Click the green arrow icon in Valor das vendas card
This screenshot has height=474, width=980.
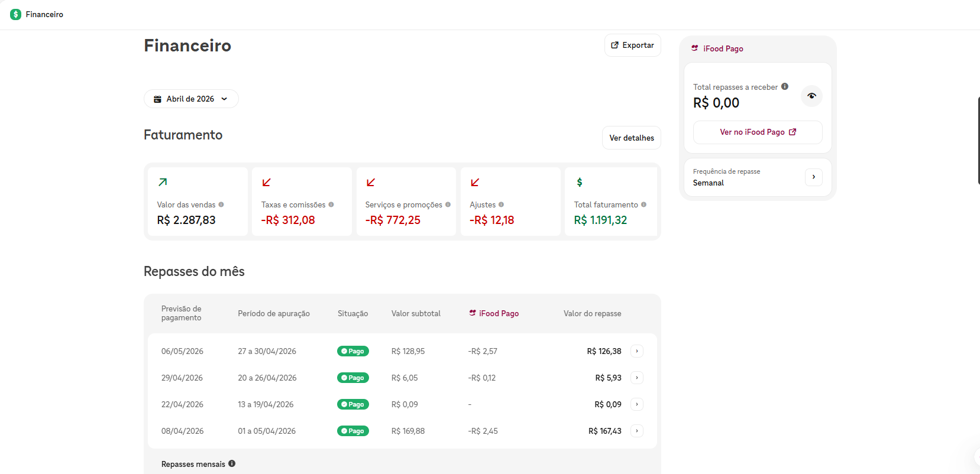coord(163,182)
